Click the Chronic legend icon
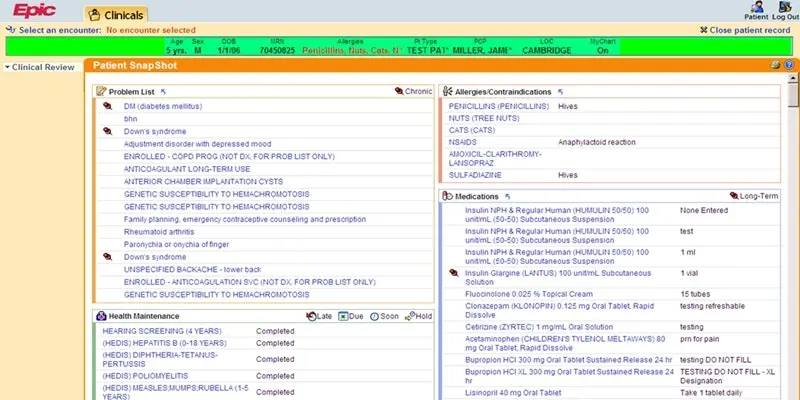 coord(399,91)
